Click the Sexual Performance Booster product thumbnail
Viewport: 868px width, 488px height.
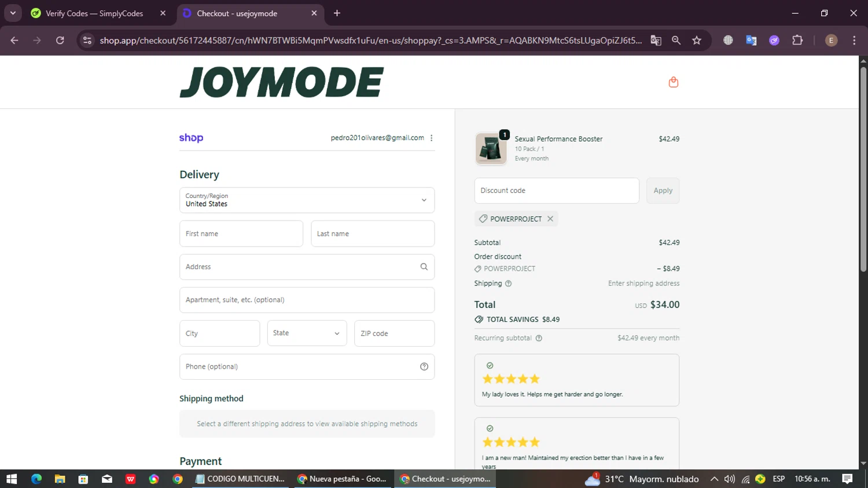[491, 148]
